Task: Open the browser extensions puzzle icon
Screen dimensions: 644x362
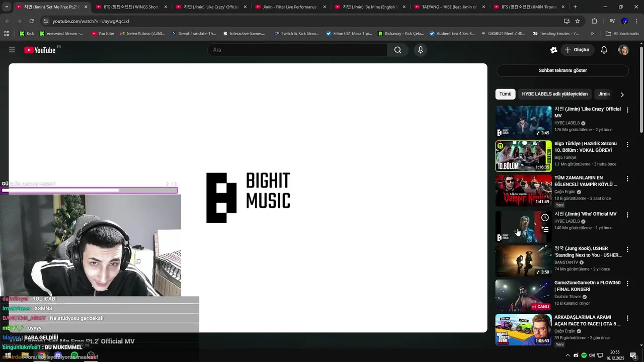Action: [594, 21]
